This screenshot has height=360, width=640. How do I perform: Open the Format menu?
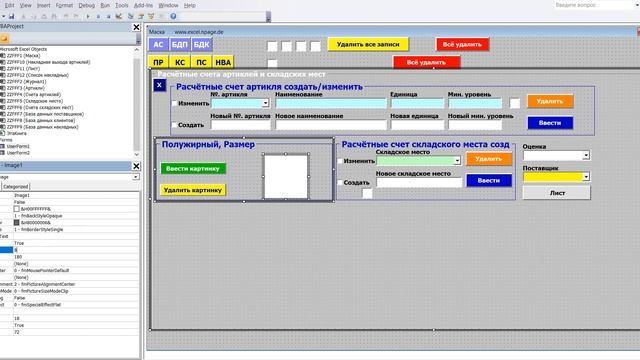[x=64, y=5]
